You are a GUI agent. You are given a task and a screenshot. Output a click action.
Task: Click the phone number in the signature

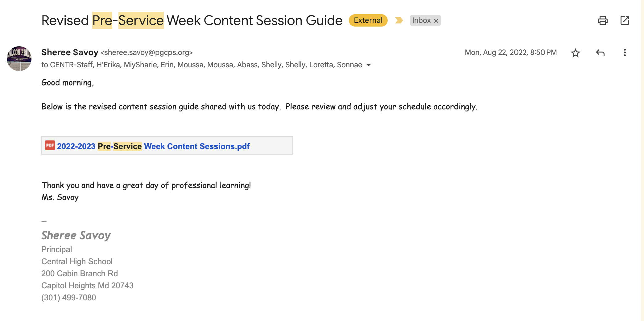pyautogui.click(x=69, y=298)
